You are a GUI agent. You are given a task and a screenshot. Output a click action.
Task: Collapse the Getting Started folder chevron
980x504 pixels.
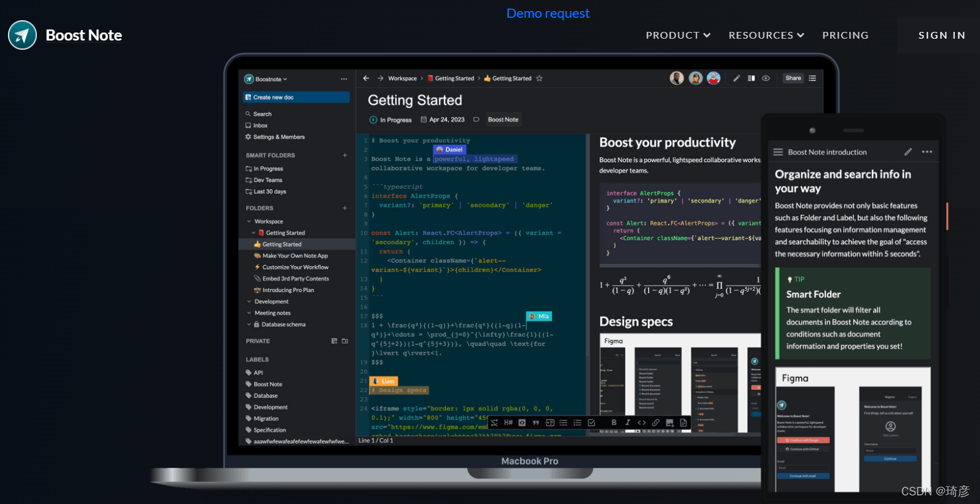(x=254, y=233)
